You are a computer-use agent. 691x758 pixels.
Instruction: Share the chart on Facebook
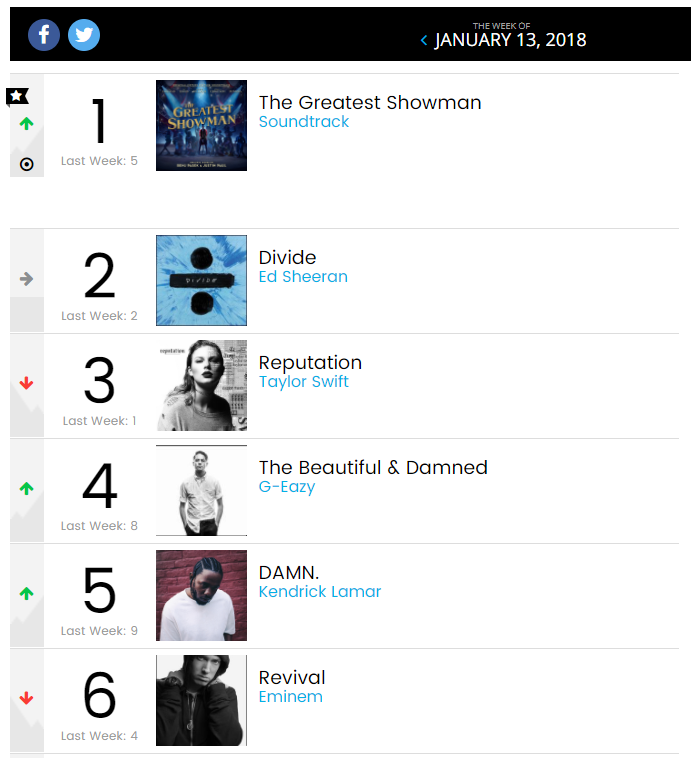pos(44,35)
